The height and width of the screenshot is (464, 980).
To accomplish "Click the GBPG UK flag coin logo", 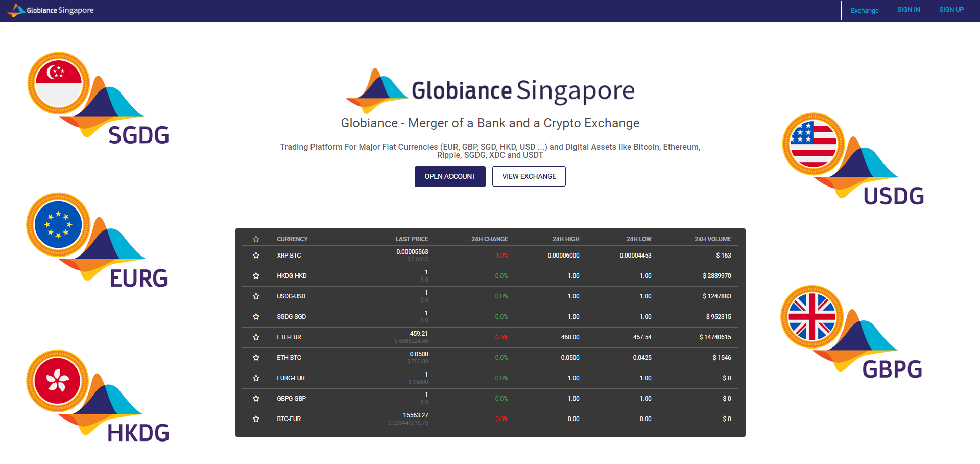I will (x=851, y=332).
